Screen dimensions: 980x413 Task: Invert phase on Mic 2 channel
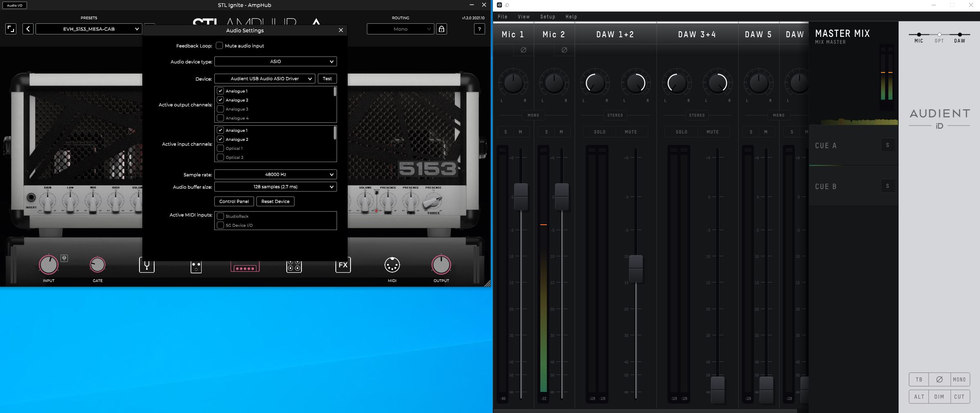[564, 50]
